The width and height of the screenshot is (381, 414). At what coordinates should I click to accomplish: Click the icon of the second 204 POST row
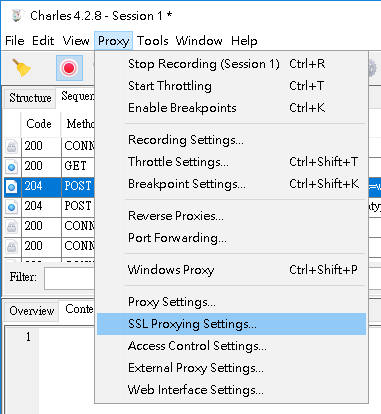pyautogui.click(x=12, y=207)
